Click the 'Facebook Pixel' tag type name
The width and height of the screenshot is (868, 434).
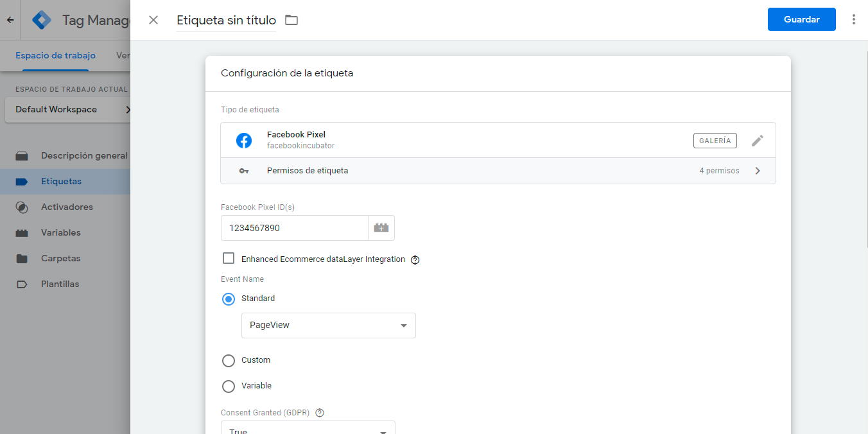(x=296, y=135)
